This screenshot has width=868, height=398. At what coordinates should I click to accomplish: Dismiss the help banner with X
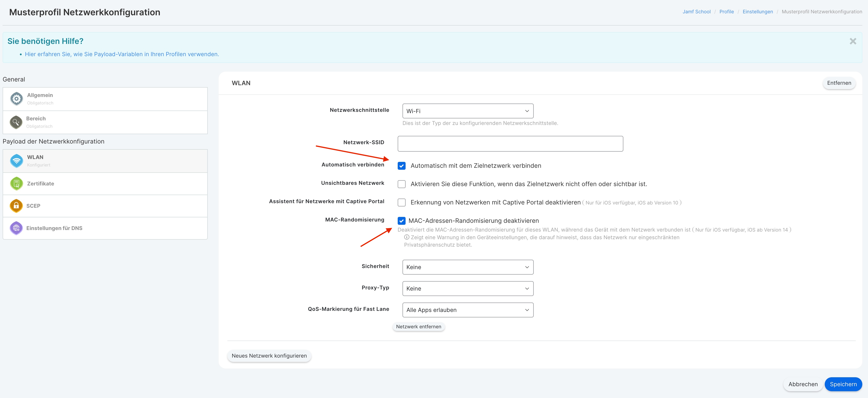pyautogui.click(x=852, y=41)
